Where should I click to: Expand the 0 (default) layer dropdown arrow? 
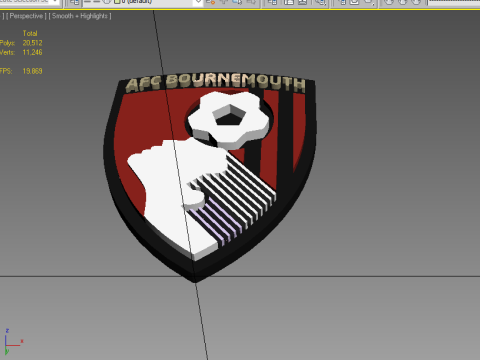(x=198, y=2)
